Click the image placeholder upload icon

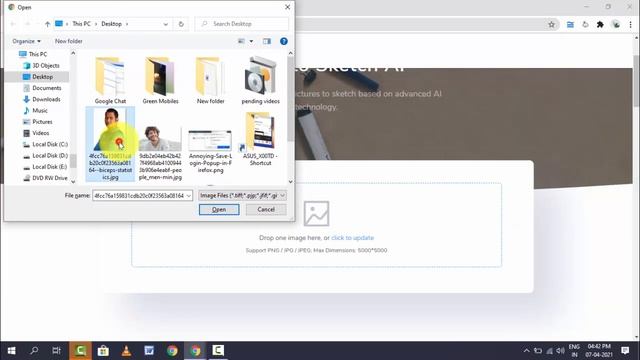[x=316, y=213]
